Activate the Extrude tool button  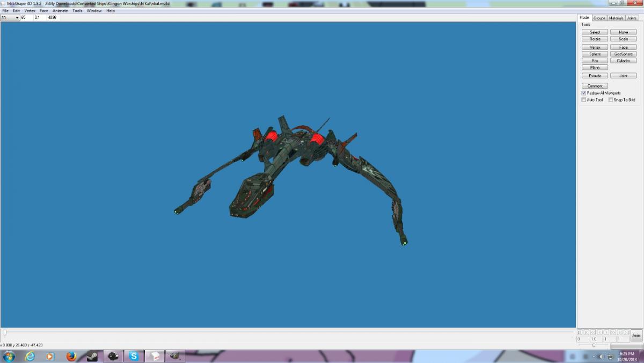pyautogui.click(x=595, y=76)
